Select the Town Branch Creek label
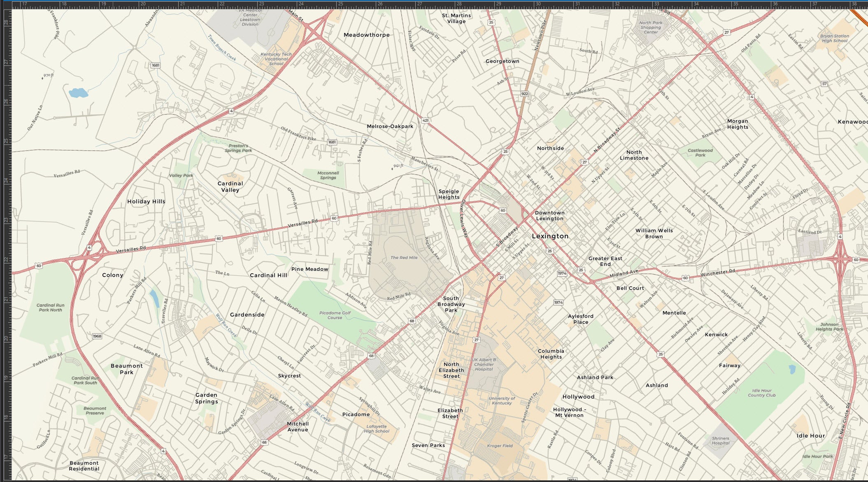Image resolution: width=868 pixels, height=482 pixels. click(222, 48)
